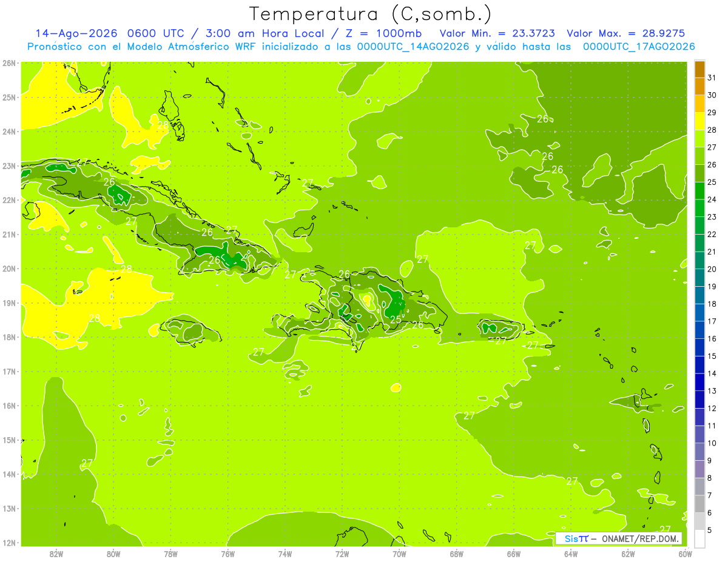Click the '80W' longitude axis label

click(113, 554)
